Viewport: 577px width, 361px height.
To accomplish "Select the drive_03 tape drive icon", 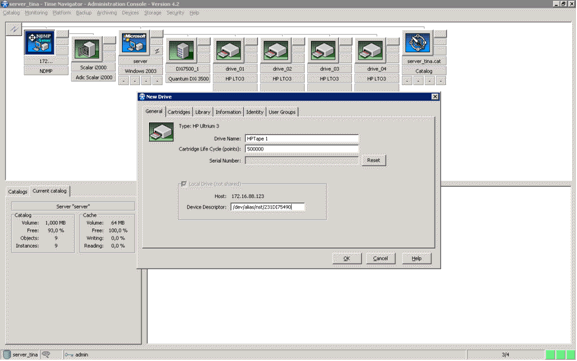I will 323,50.
